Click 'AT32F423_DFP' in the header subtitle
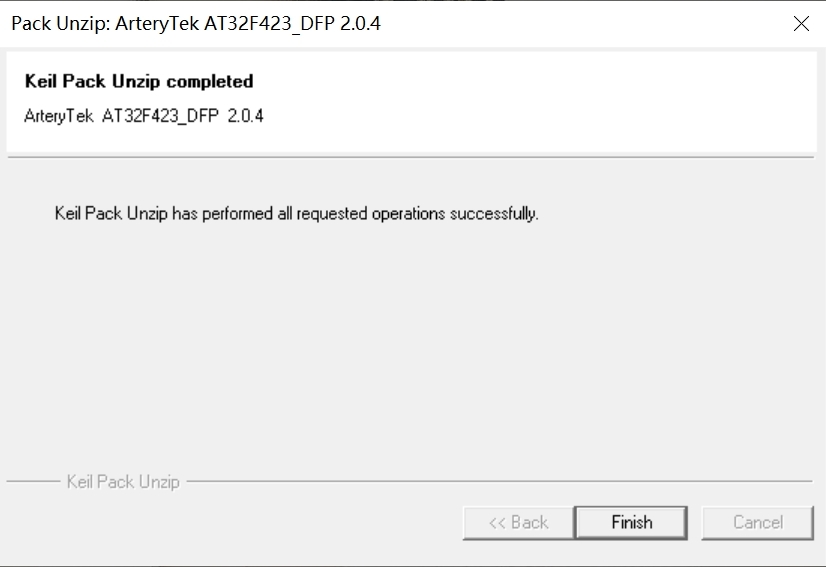The width and height of the screenshot is (826, 567). tap(160, 115)
